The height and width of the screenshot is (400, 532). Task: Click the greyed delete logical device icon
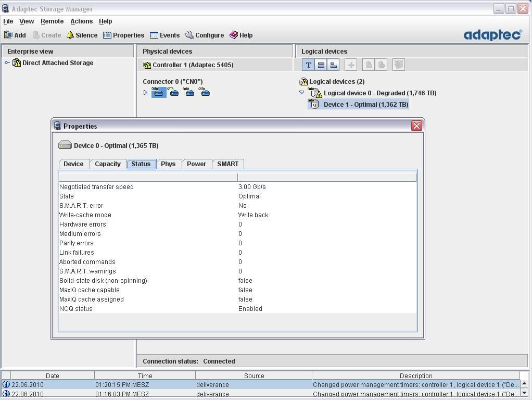click(x=399, y=65)
